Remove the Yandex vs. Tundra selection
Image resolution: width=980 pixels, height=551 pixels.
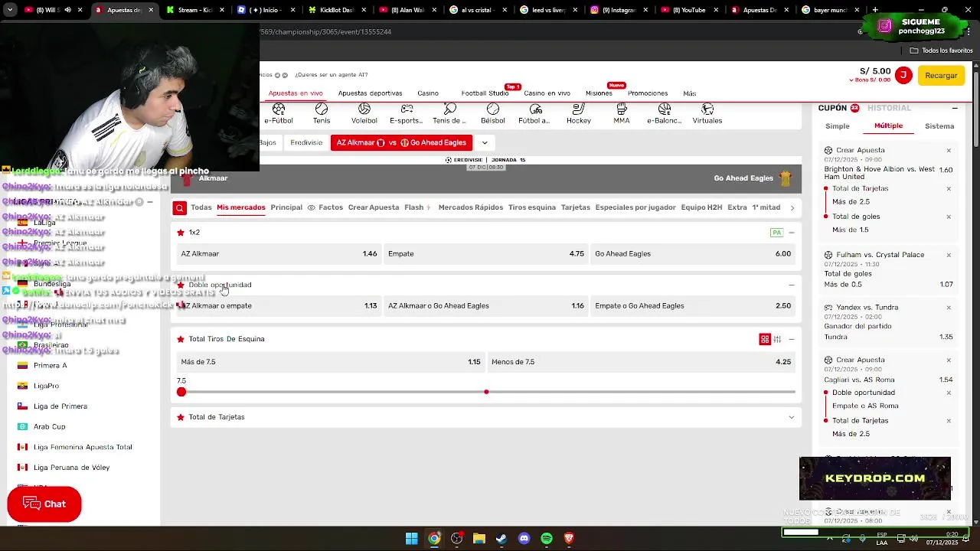[949, 308]
